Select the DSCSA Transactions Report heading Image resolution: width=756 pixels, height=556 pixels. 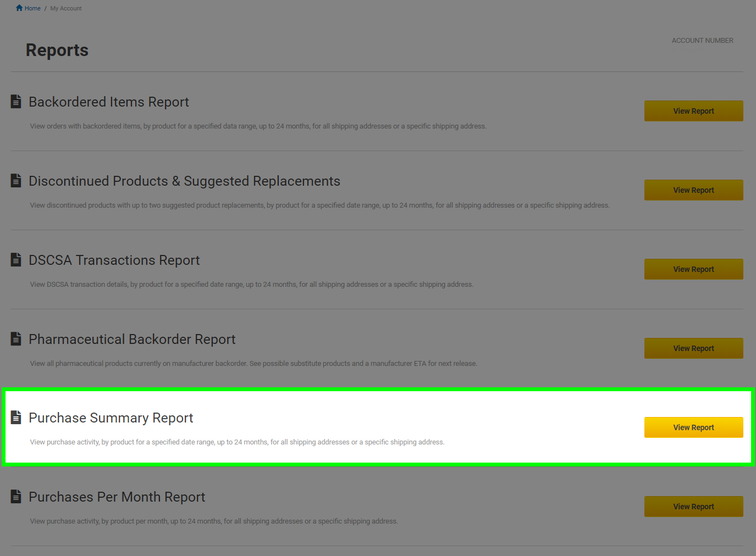pyautogui.click(x=114, y=260)
